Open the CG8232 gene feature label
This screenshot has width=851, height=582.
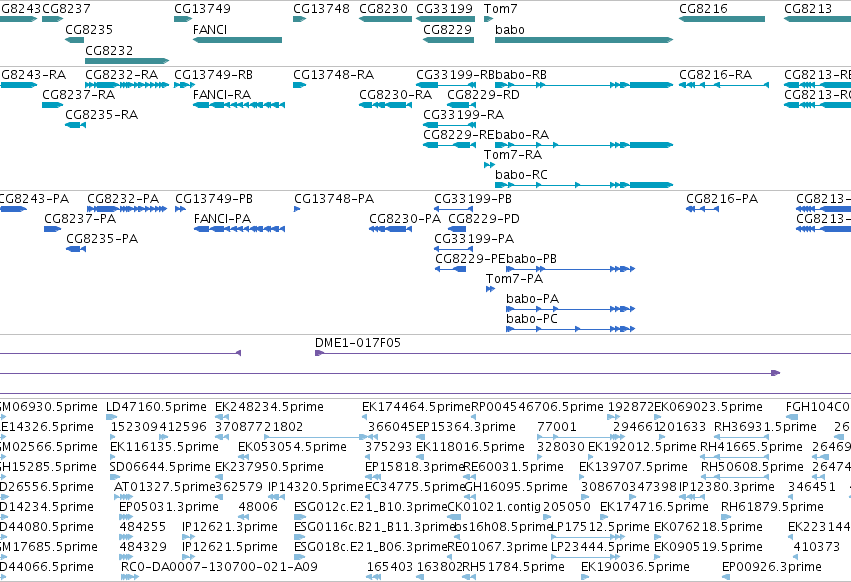[109, 50]
